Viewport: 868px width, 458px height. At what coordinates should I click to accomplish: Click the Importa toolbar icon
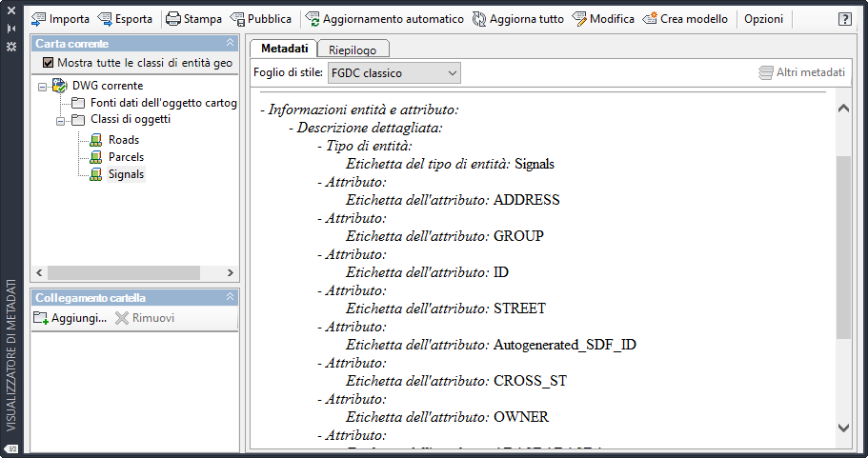tap(38, 19)
